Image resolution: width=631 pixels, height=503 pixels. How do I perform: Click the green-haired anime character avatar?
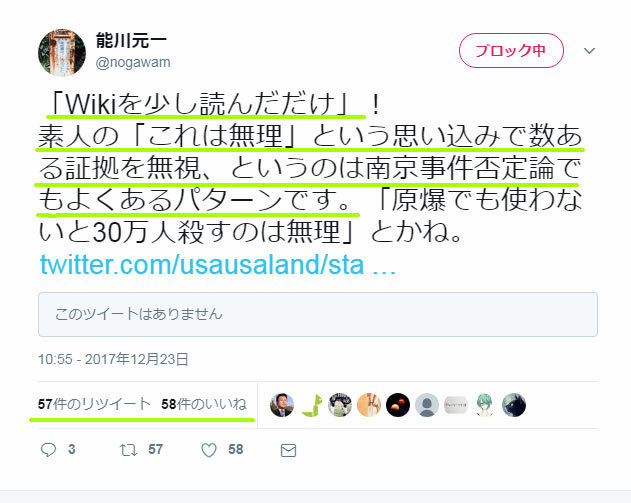[485, 405]
